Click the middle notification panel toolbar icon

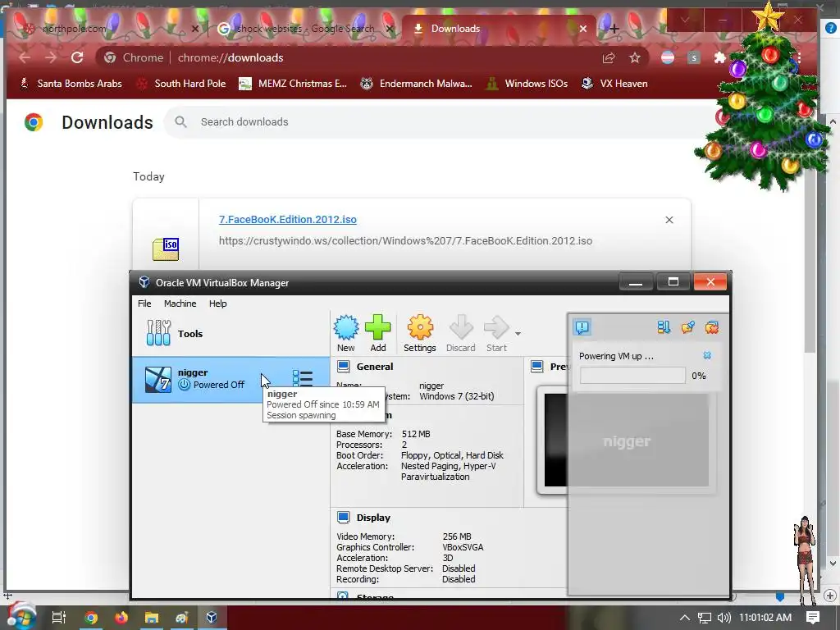click(688, 326)
